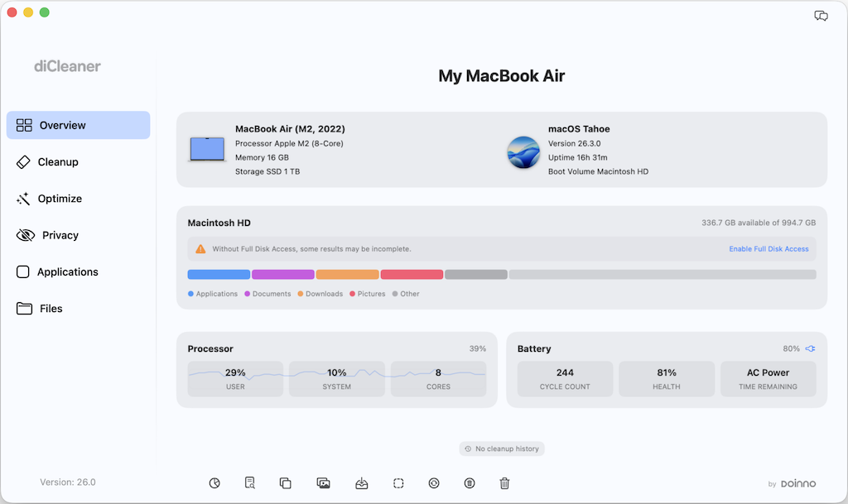Open the Files section in sidebar
The width and height of the screenshot is (848, 504).
[x=51, y=309]
